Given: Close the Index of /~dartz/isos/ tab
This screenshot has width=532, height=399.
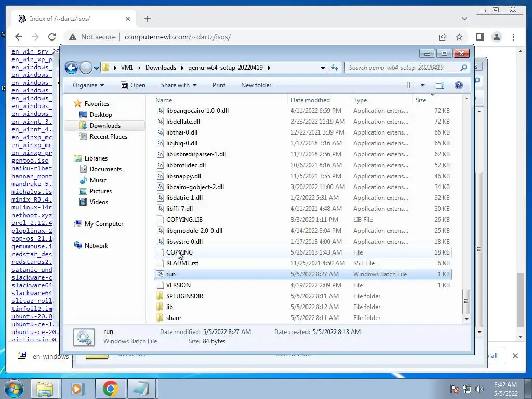Looking at the screenshot, I should 128,19.
